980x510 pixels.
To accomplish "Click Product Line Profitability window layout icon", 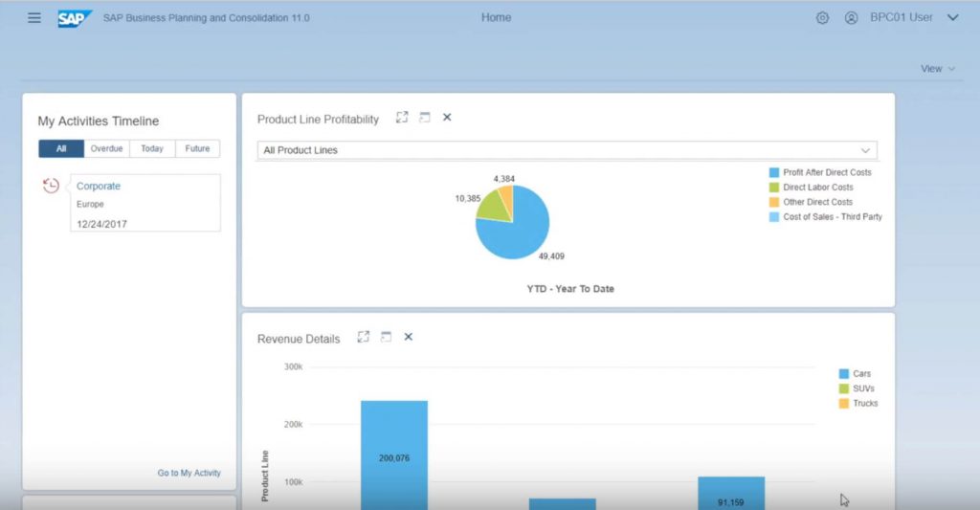I will pyautogui.click(x=424, y=118).
